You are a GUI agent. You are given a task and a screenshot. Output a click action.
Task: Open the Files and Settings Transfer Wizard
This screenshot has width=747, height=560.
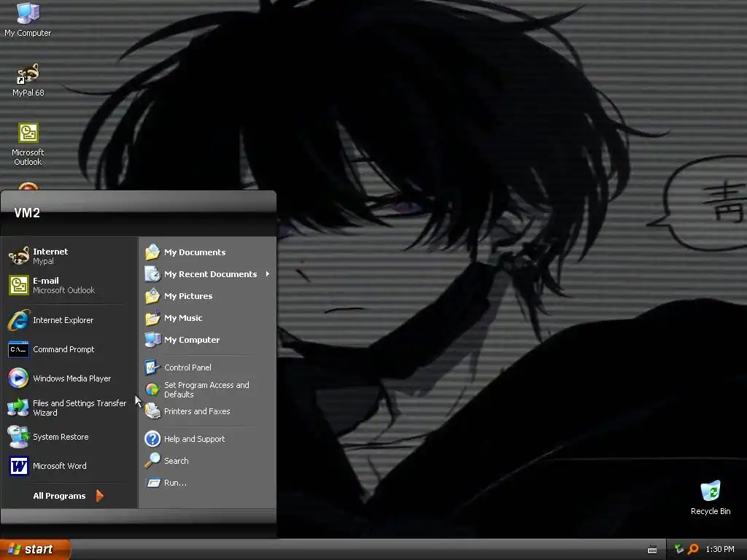[x=69, y=408]
